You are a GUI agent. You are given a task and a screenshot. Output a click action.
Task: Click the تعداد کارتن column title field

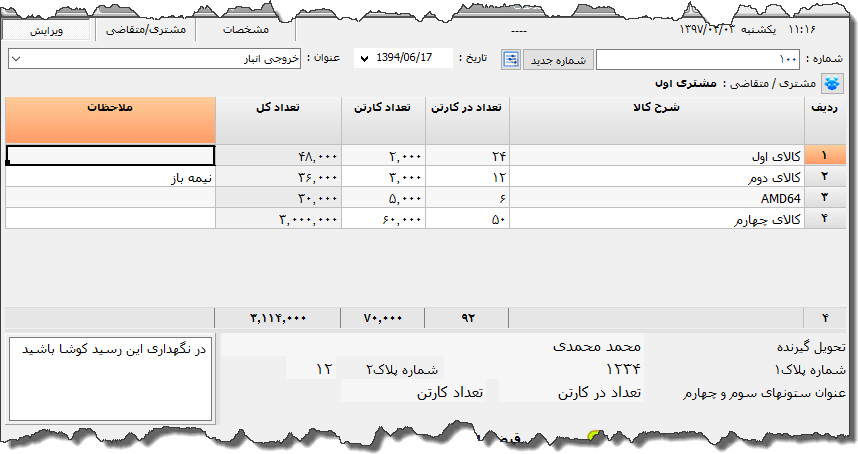pyautogui.click(x=413, y=392)
